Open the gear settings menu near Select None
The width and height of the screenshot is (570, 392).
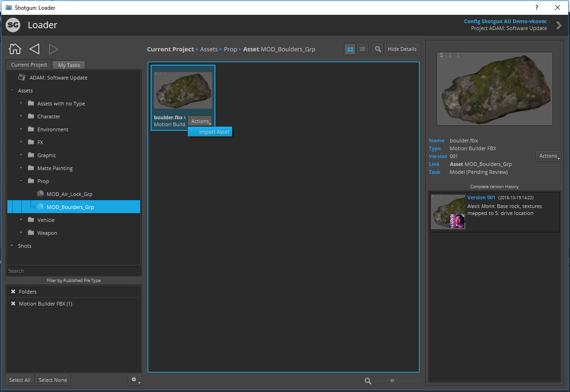(x=135, y=379)
